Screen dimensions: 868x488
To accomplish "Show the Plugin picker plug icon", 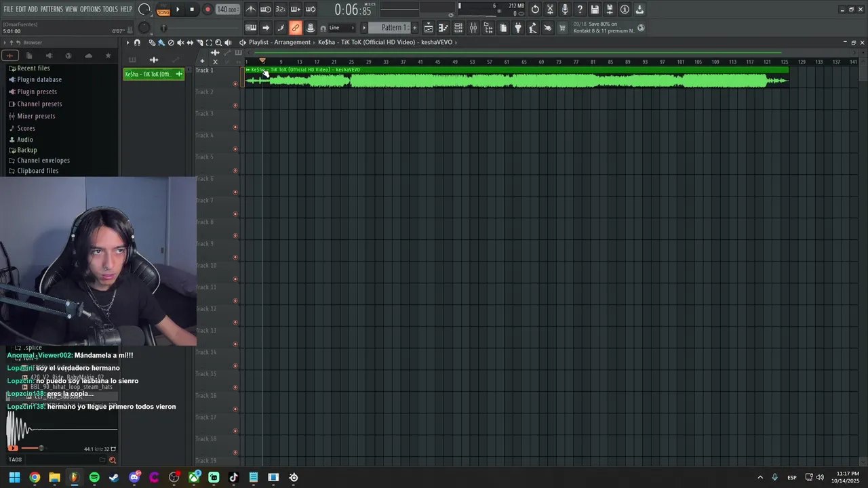I will (x=518, y=28).
